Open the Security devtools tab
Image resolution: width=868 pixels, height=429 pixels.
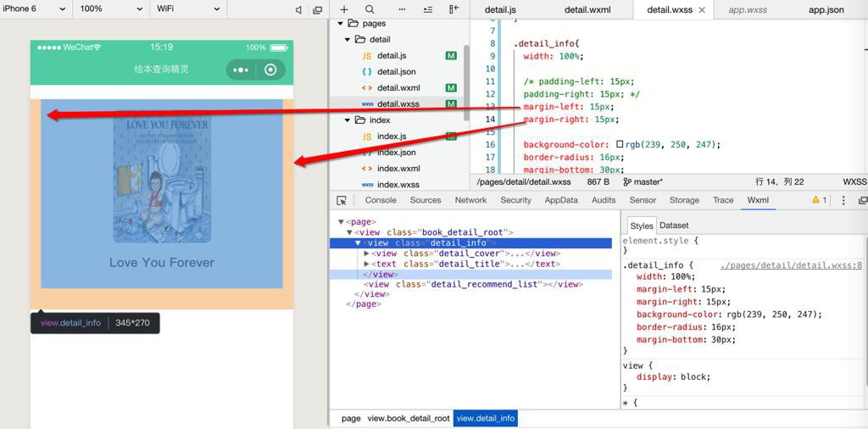point(516,200)
